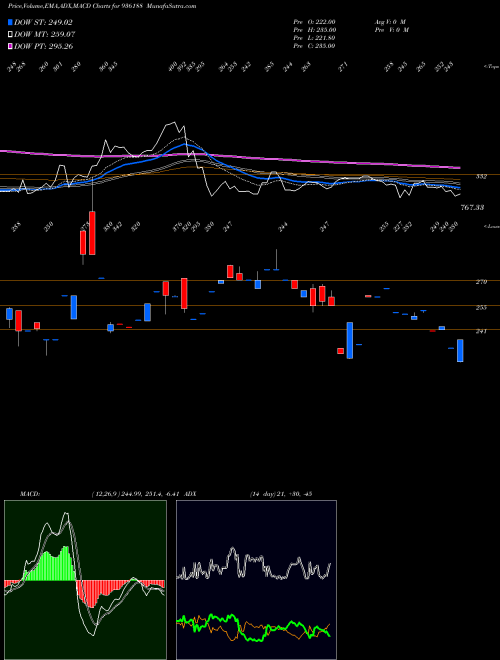Screen dimensions: 500x660
Task: Click the last blue candlestick at the chart's right end
Action: tap(460, 350)
